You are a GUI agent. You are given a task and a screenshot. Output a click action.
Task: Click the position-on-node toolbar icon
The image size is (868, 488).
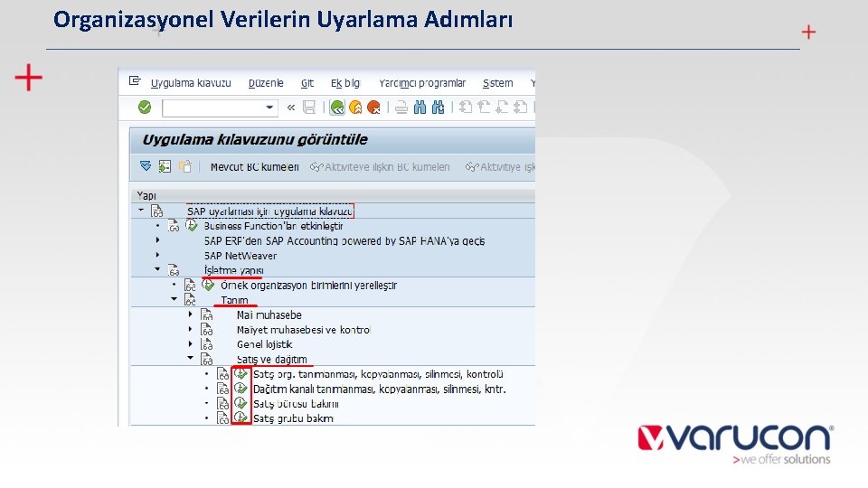click(165, 166)
